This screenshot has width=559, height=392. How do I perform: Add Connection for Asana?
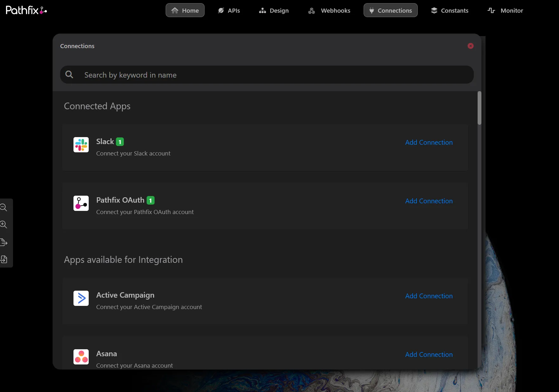(429, 355)
